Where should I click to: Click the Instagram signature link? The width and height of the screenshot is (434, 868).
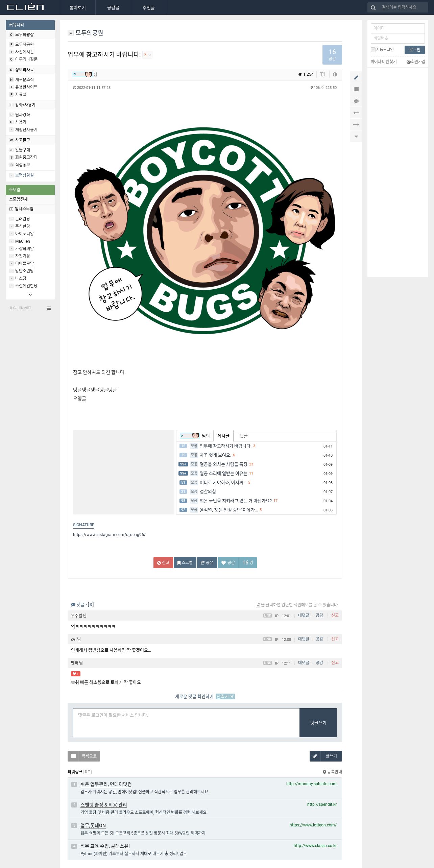pos(109,535)
